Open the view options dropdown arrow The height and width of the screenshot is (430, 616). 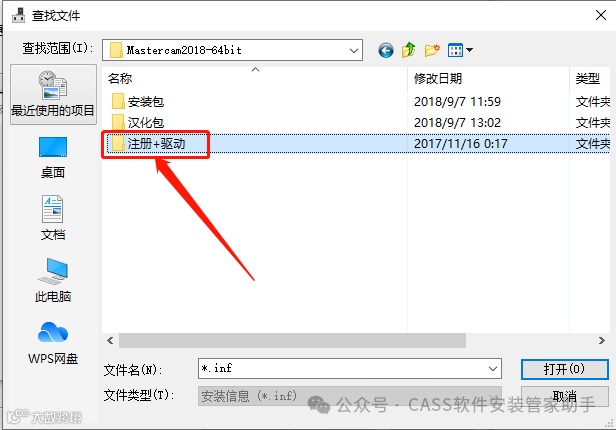[469, 50]
